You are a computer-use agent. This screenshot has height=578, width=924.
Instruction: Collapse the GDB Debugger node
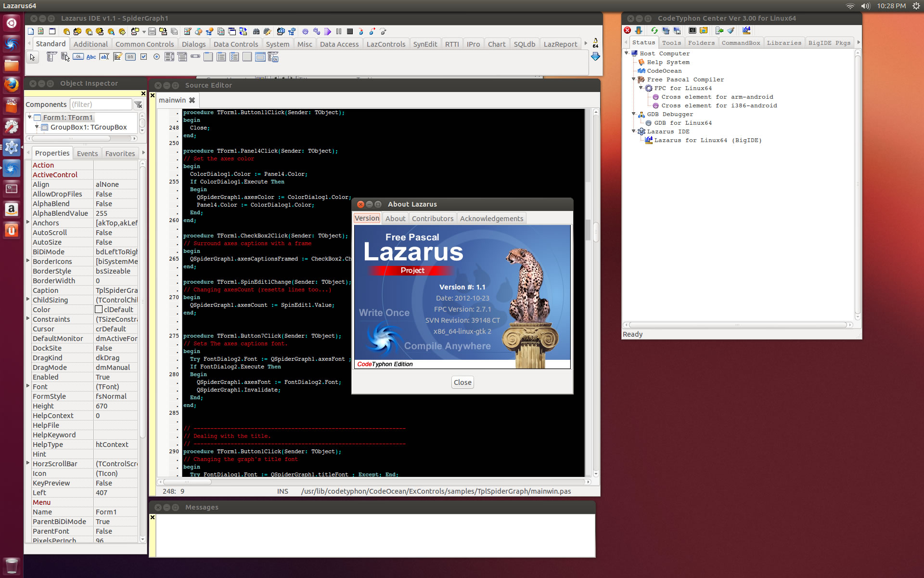point(634,114)
